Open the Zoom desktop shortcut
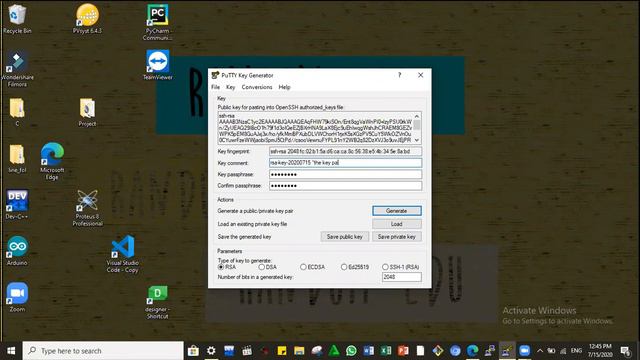Image resolution: width=640 pixels, height=360 pixels. [x=17, y=297]
